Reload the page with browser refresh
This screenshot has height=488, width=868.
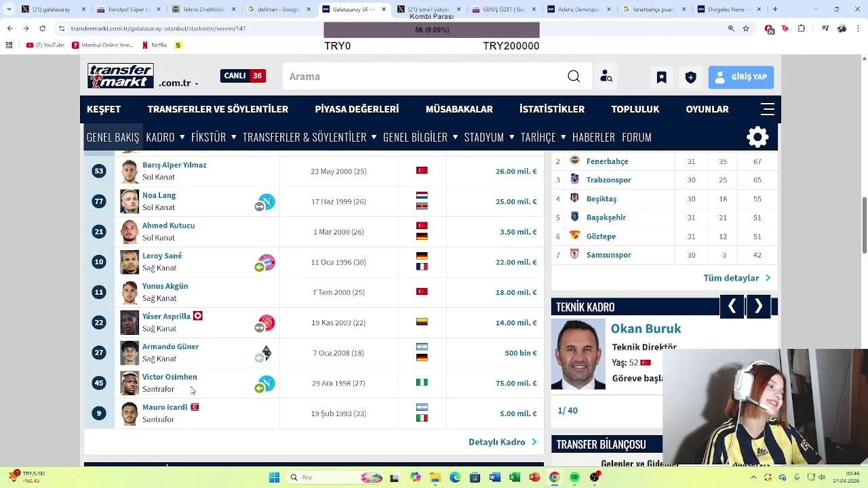(42, 29)
